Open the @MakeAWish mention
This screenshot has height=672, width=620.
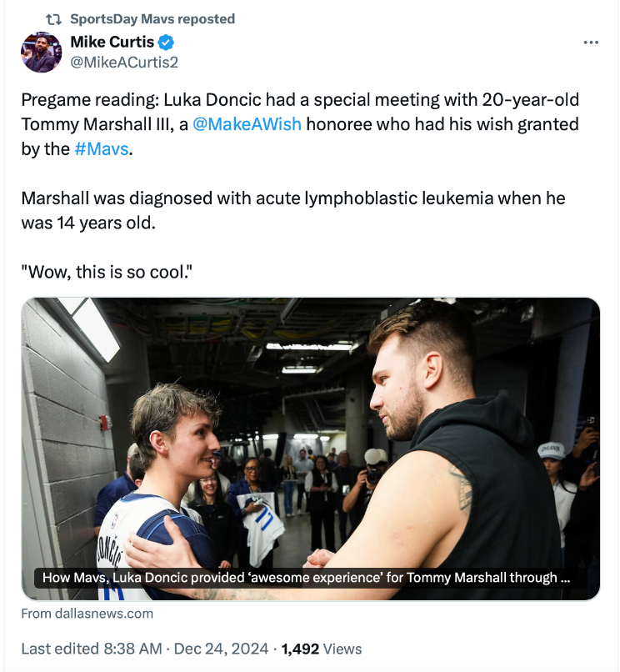click(x=247, y=125)
